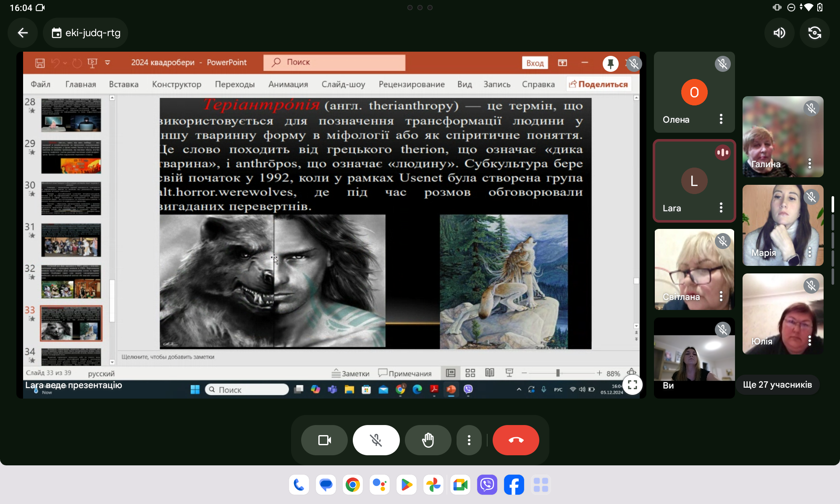Image resolution: width=840 pixels, height=504 pixels.
Task: Show the other 27 participants
Action: click(777, 385)
